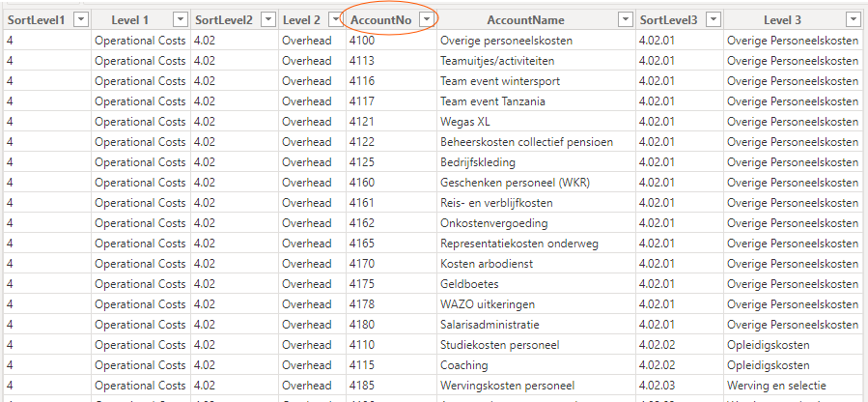Click account number 4162 cell
Image resolution: width=868 pixels, height=402 pixels.
(391, 223)
